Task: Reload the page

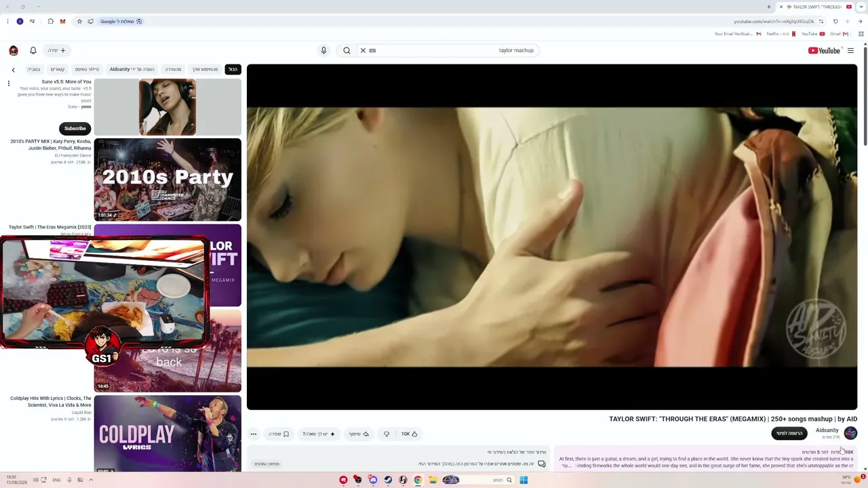Action: [x=835, y=21]
